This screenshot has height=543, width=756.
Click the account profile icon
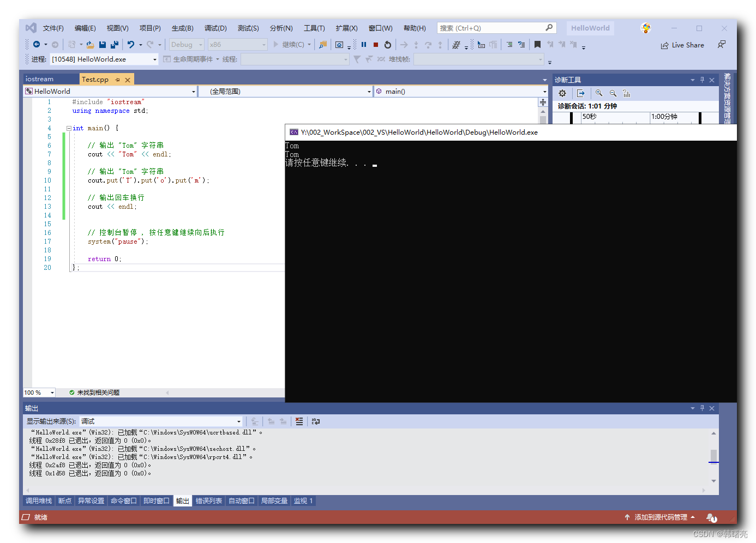click(x=646, y=28)
